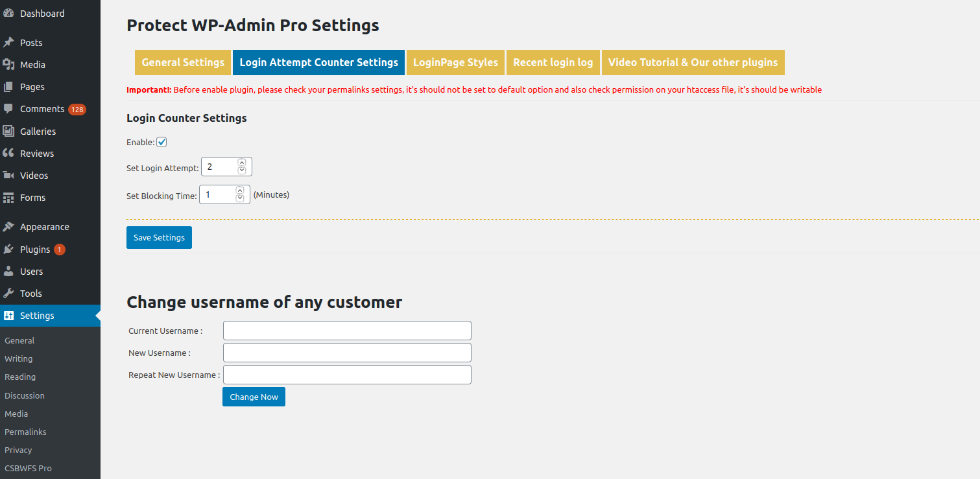Open the Media settings submenu link
The width and height of the screenshot is (980, 479).
pyautogui.click(x=16, y=414)
